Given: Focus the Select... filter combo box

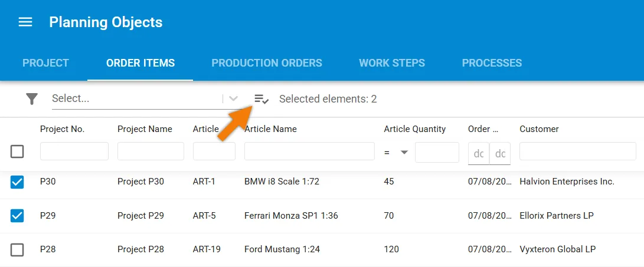Looking at the screenshot, I should pyautogui.click(x=147, y=99).
